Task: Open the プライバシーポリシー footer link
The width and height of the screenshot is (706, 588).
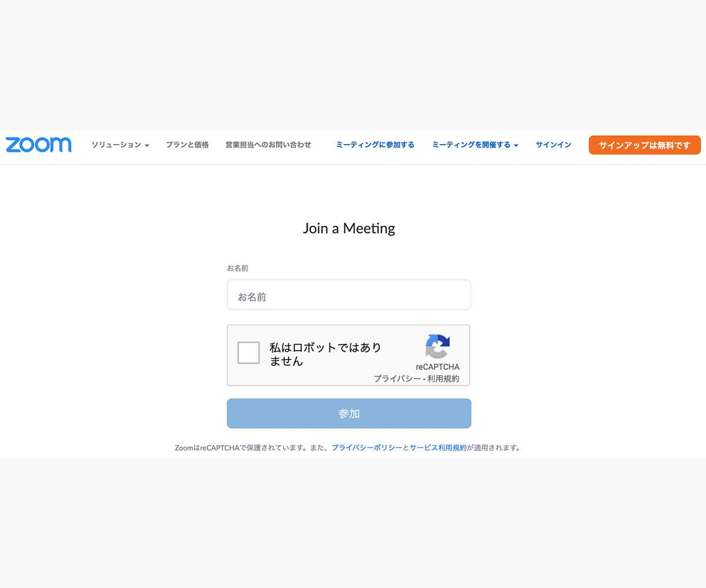Action: point(367,447)
